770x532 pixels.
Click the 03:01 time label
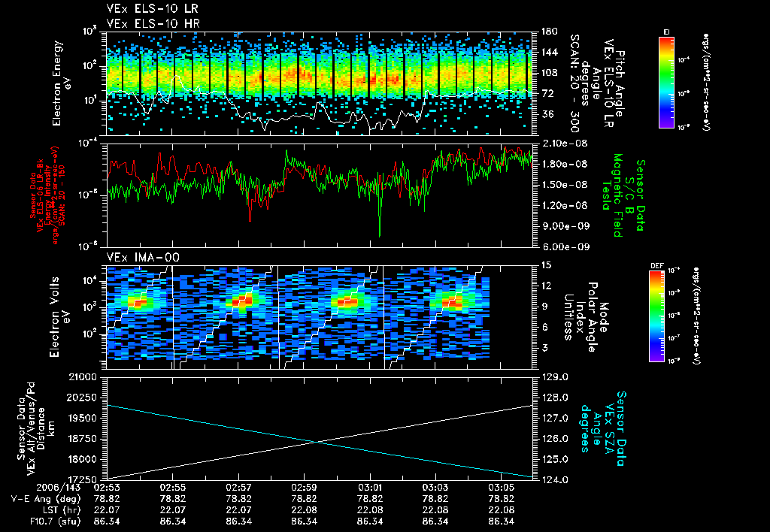(x=370, y=488)
